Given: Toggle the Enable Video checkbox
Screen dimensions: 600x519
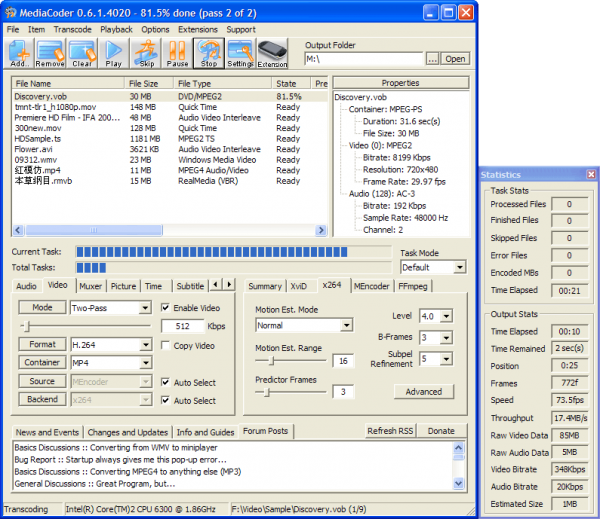Looking at the screenshot, I should [x=166, y=308].
